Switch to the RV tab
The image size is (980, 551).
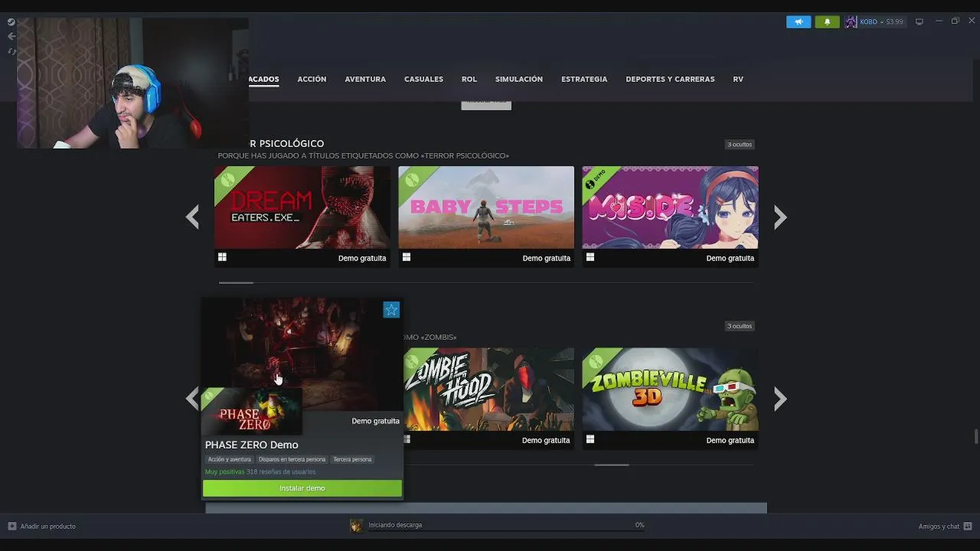pos(738,79)
